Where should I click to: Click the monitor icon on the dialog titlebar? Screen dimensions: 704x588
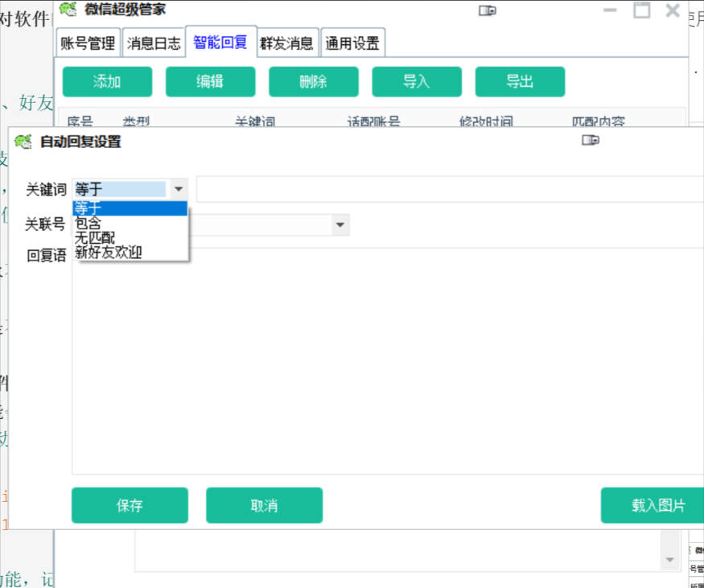pos(591,139)
